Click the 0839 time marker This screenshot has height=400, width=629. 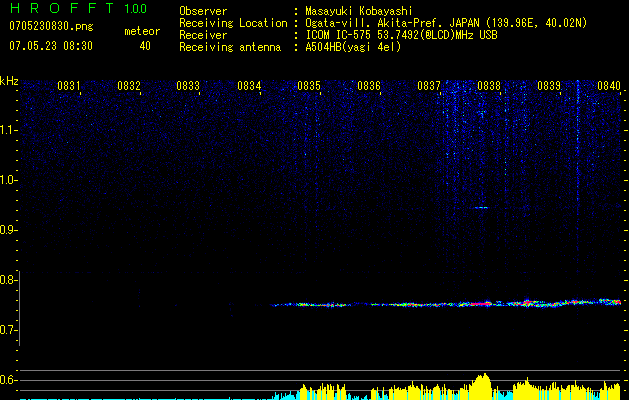pyautogui.click(x=549, y=85)
